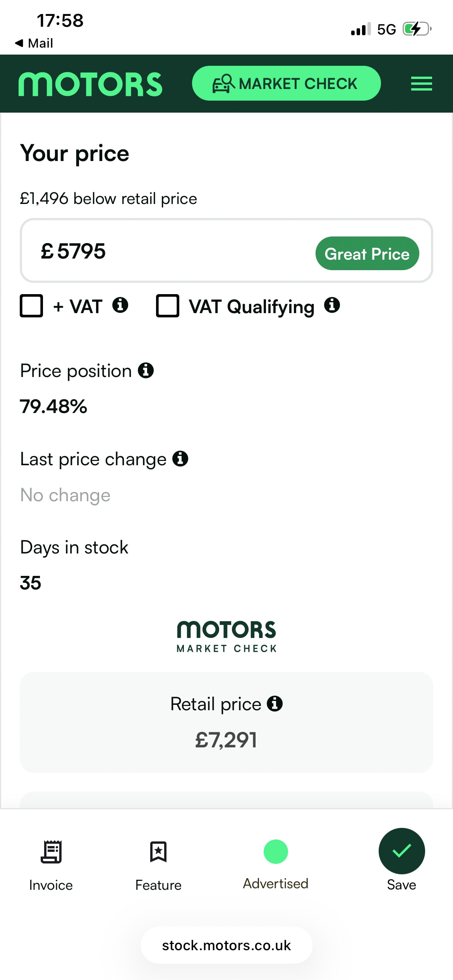Tap the Great Price badge
This screenshot has height=980, width=453.
367,254
